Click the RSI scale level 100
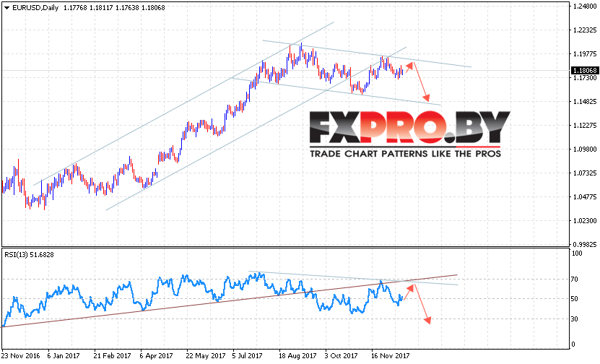The image size is (600, 364). pos(577,253)
